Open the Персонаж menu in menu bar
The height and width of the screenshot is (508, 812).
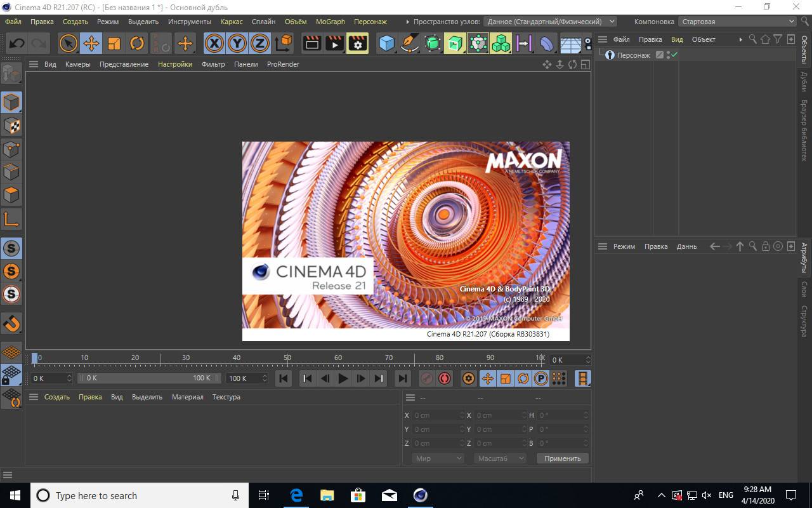[x=370, y=22]
